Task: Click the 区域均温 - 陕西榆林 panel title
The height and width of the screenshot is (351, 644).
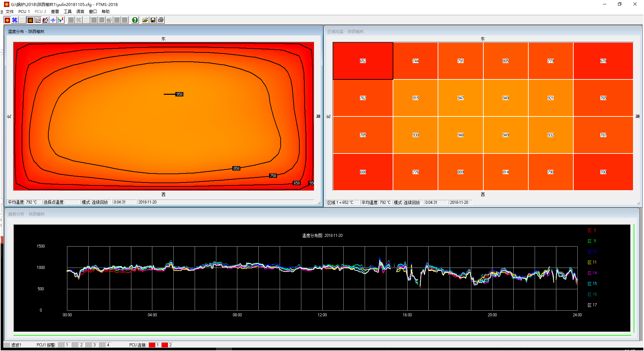Action: point(345,31)
